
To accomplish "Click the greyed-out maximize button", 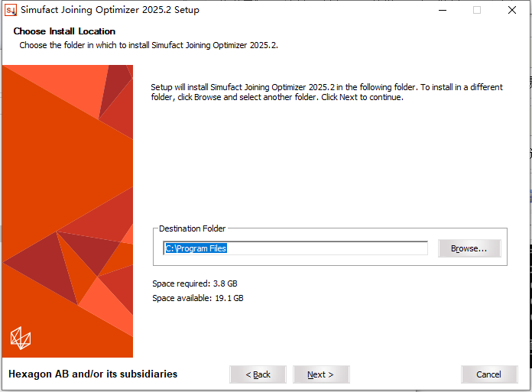I will pyautogui.click(x=477, y=10).
